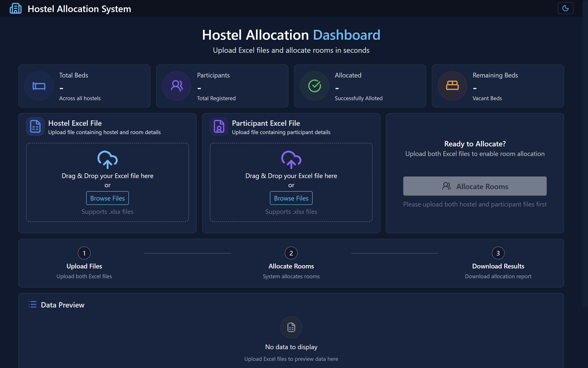The height and width of the screenshot is (368, 588).
Task: Click the 'Successfully Alloted' text
Action: tap(358, 98)
